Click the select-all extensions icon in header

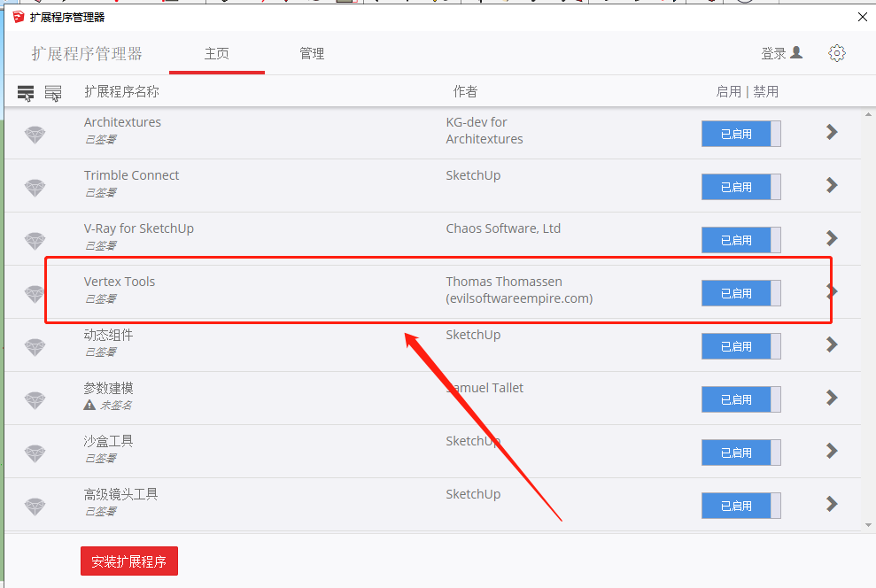[x=26, y=93]
